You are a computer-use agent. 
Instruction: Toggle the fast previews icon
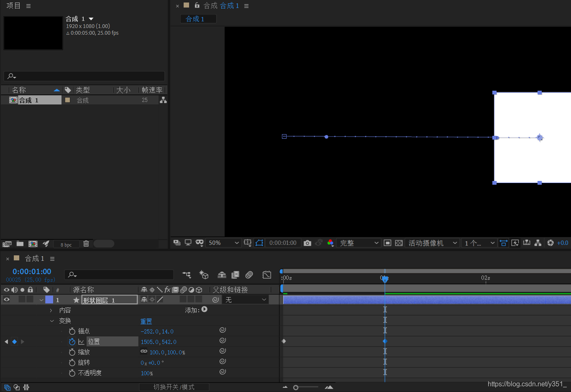click(515, 243)
